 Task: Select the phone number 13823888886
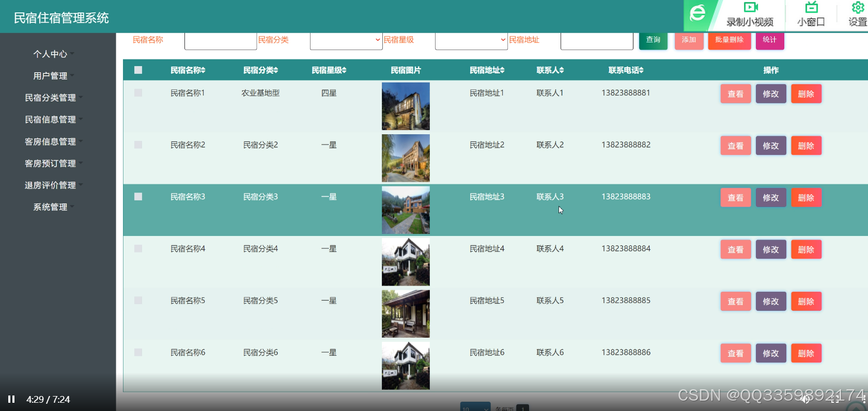point(626,352)
